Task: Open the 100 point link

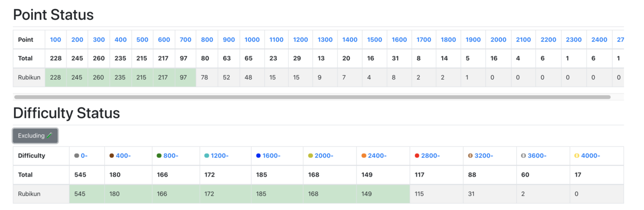Action: coord(55,40)
